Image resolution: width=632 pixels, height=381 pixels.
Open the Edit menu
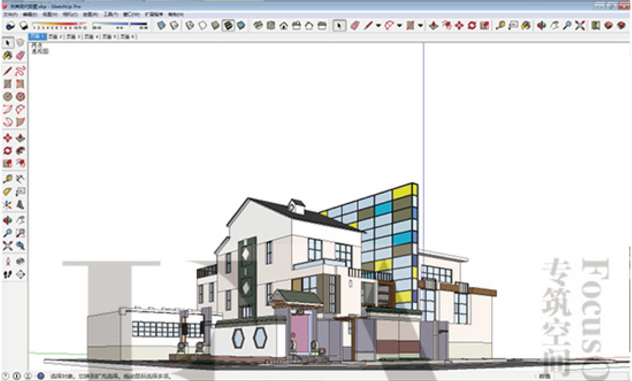pos(29,15)
